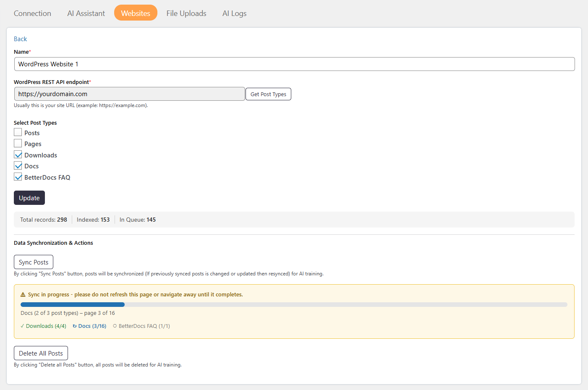Screen dimensions: 588x390
Task: Click the Docs (3/16) syncing spinner icon
Action: pos(75,326)
